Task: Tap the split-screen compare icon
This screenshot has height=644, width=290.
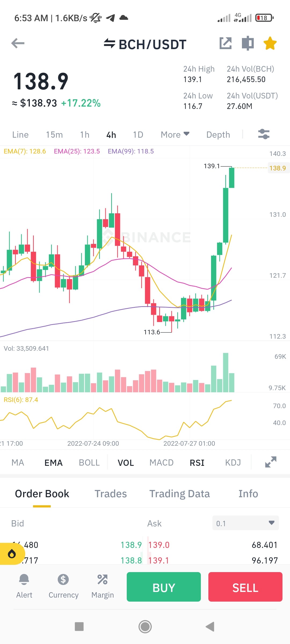Action: point(248,43)
